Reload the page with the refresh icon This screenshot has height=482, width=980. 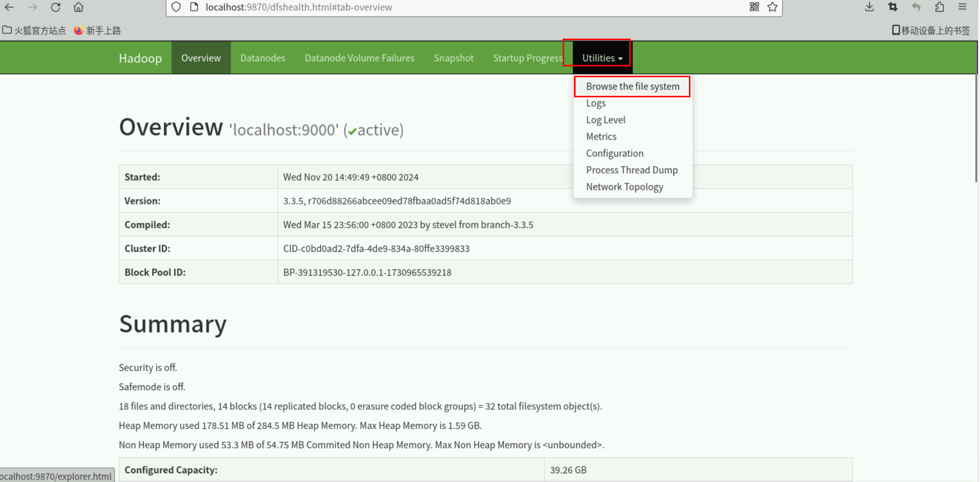[56, 7]
